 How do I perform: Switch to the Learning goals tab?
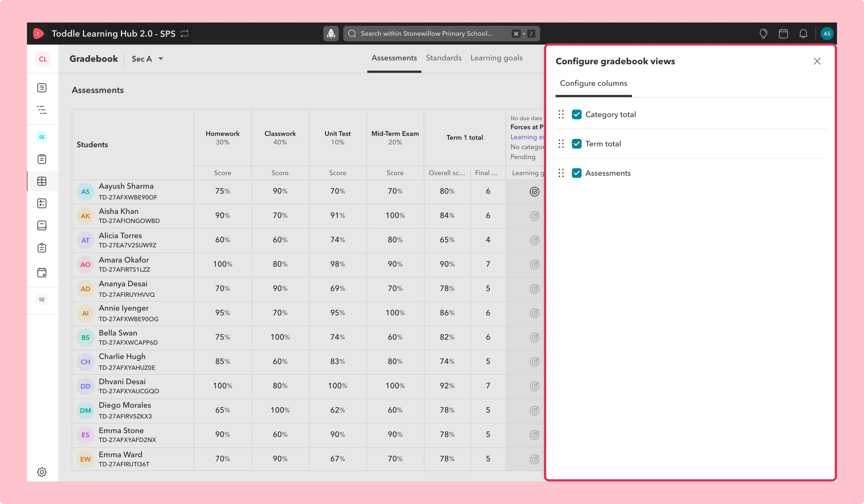tap(496, 58)
